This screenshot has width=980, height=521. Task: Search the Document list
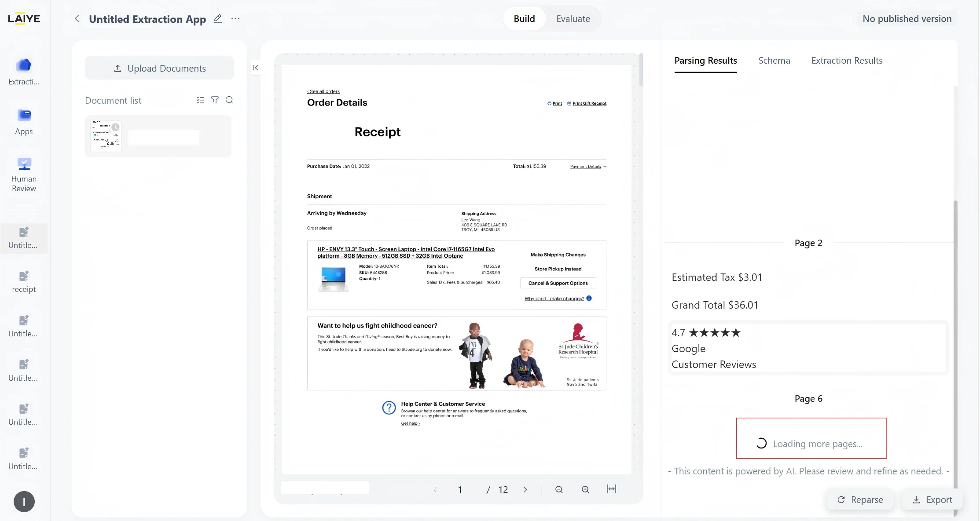[x=229, y=100]
